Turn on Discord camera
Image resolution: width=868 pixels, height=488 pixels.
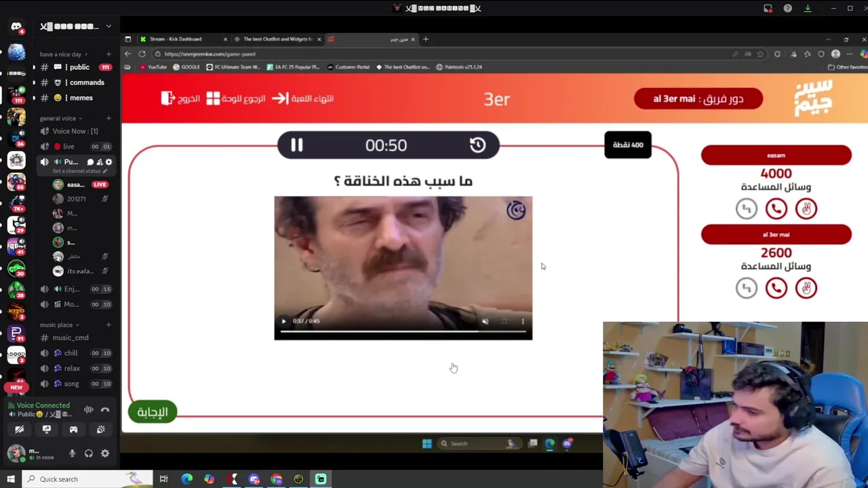click(19, 430)
